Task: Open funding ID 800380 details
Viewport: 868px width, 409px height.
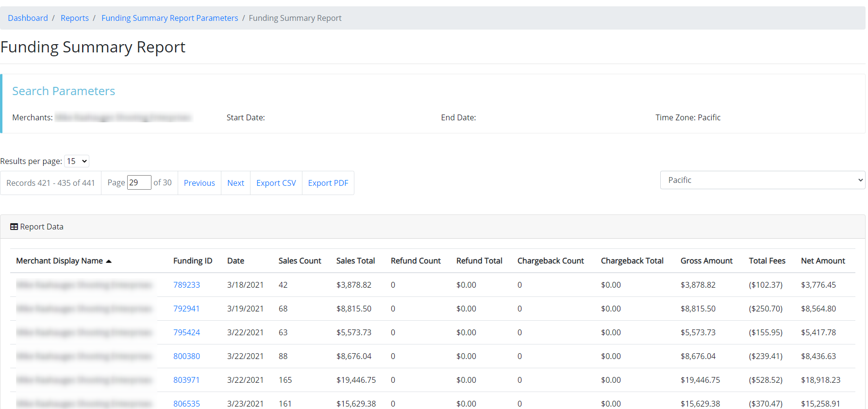Action: [x=186, y=356]
